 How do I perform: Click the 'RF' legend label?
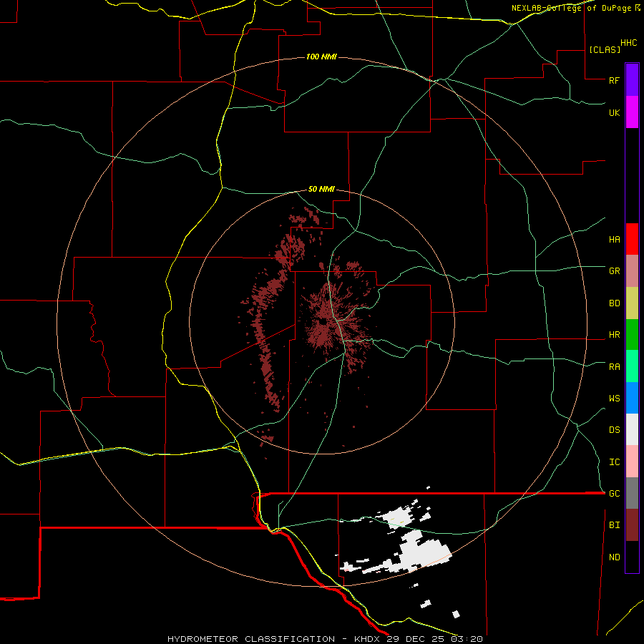pos(614,81)
